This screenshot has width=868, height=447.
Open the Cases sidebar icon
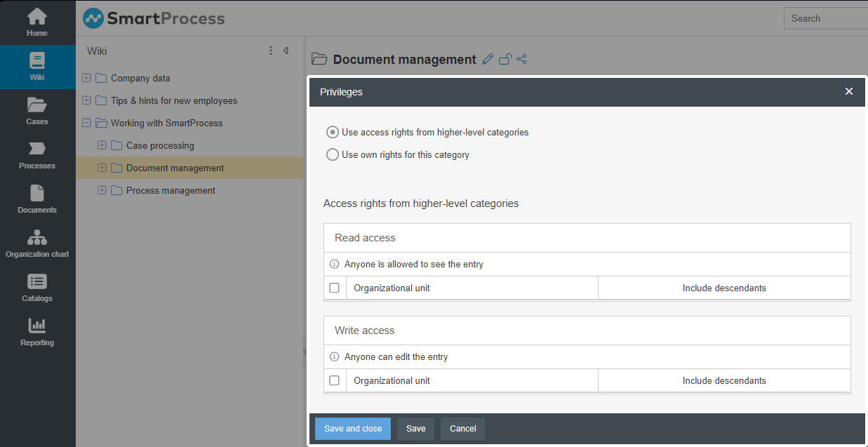point(37,111)
